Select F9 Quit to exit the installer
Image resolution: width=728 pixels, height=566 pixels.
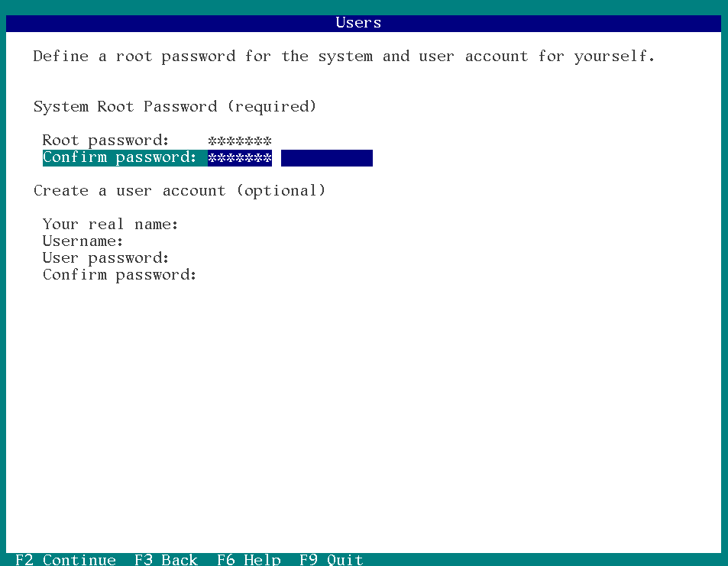coord(332,559)
